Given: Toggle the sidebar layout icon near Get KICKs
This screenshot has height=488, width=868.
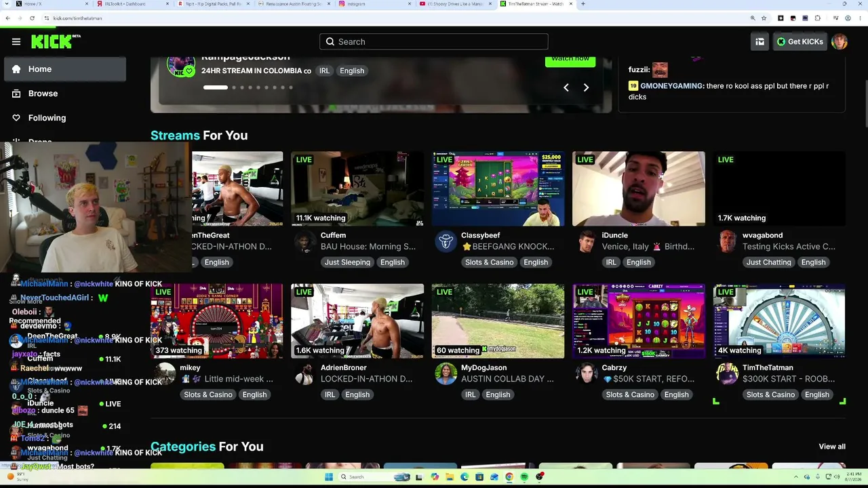Looking at the screenshot, I should (760, 41).
